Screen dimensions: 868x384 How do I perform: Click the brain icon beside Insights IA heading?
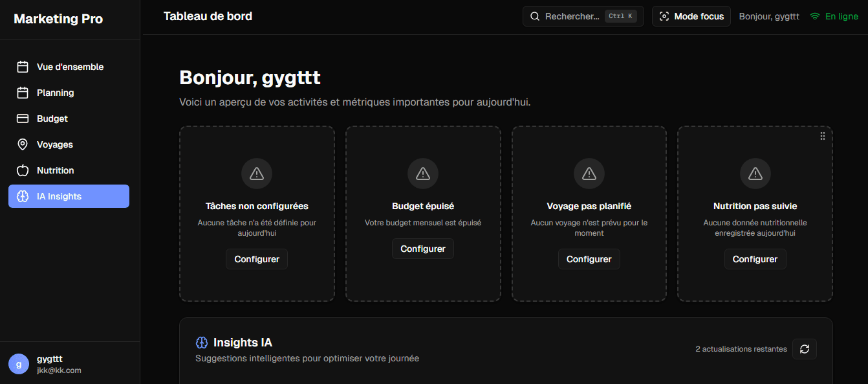coord(202,342)
